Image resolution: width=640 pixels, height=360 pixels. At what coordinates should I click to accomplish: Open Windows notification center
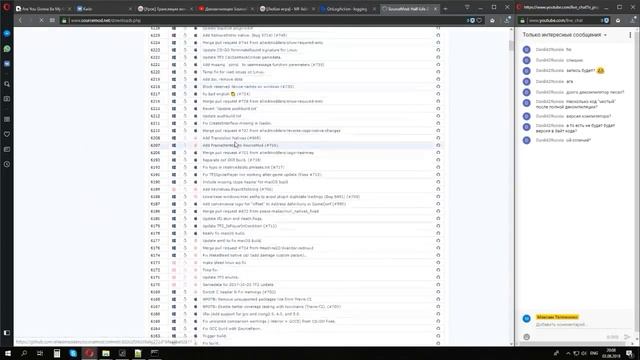point(630,353)
